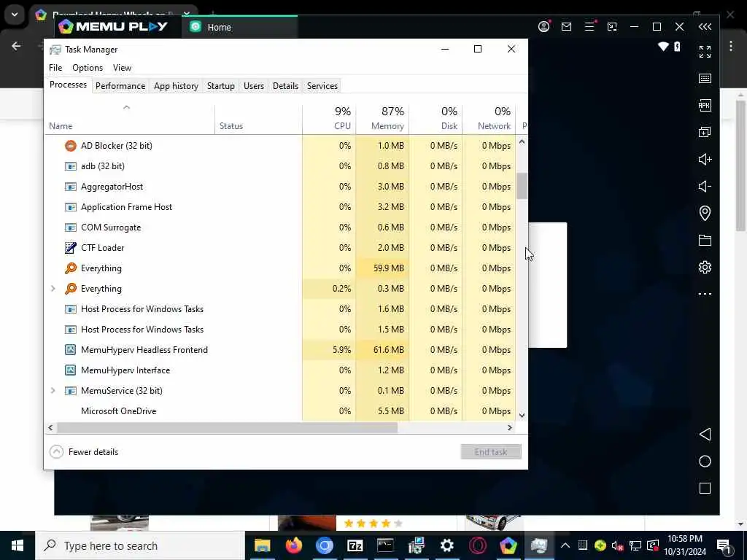Open Task Manager Options menu
The image size is (747, 560).
coord(88,68)
